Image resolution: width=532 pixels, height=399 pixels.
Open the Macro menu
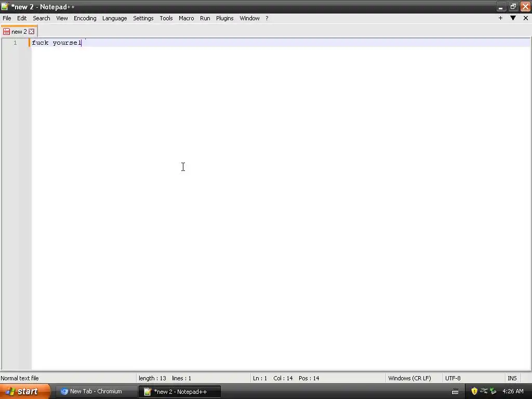point(187,18)
